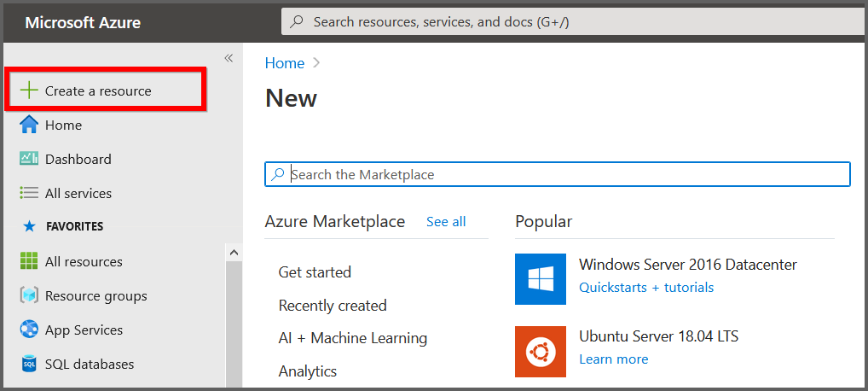Select the Get started marketplace category
This screenshot has width=868, height=391.
pyautogui.click(x=315, y=272)
